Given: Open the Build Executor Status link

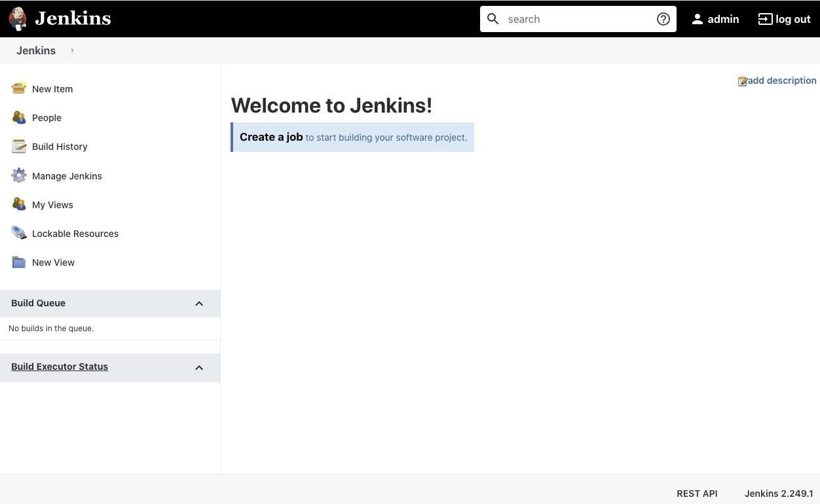Looking at the screenshot, I should [60, 367].
